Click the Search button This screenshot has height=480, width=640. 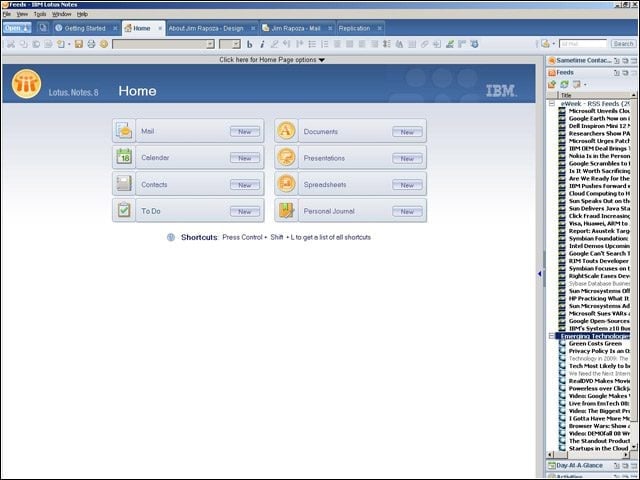pyautogui.click(x=623, y=44)
